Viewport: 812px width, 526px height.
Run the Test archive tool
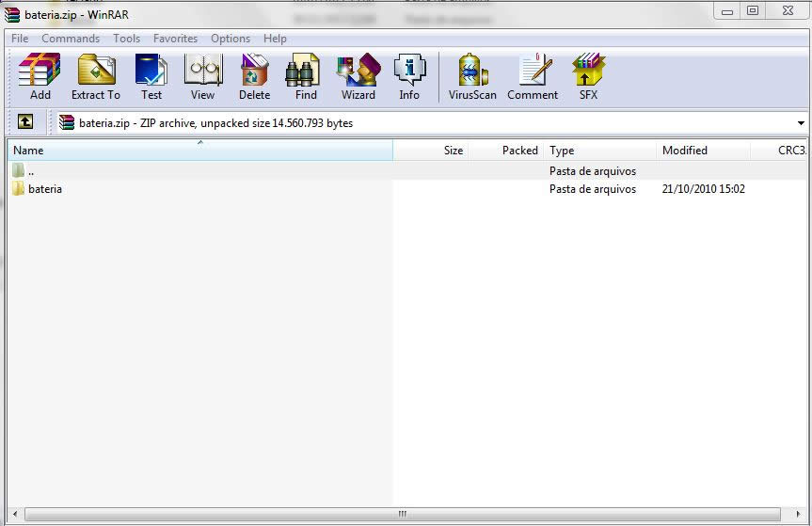click(x=151, y=76)
